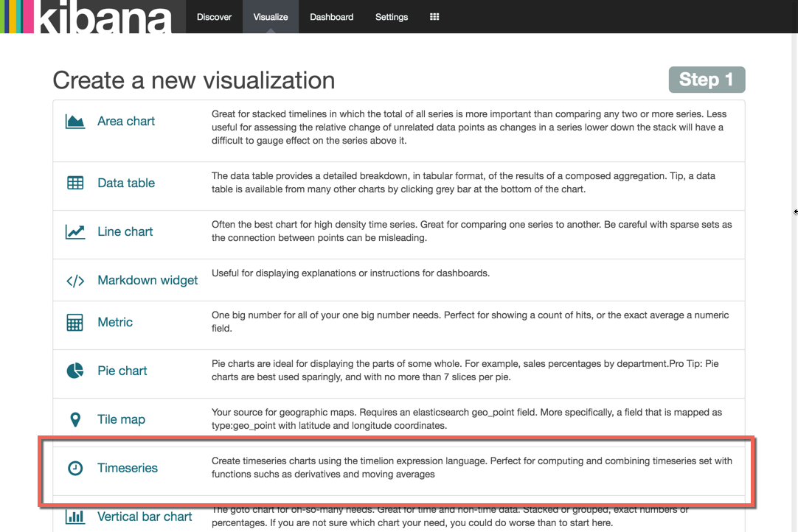Open the apps grid menu icon
Image resolution: width=798 pixels, height=532 pixels.
(434, 17)
